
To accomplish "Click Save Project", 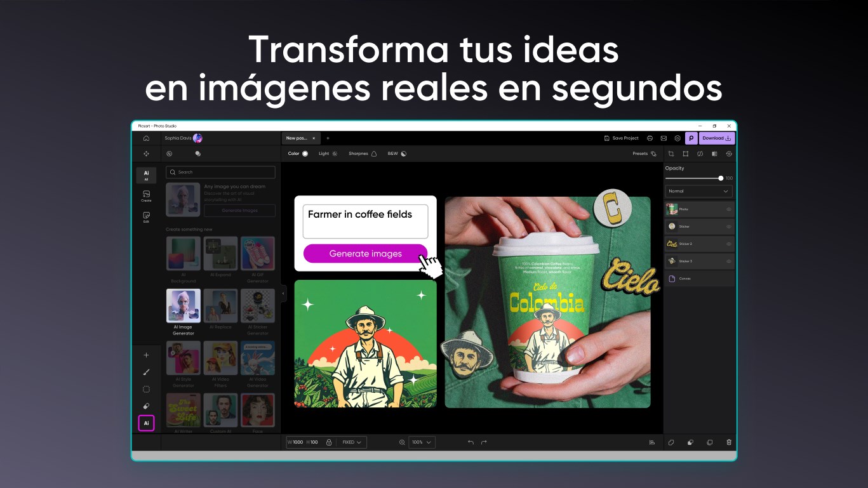I will click(621, 138).
